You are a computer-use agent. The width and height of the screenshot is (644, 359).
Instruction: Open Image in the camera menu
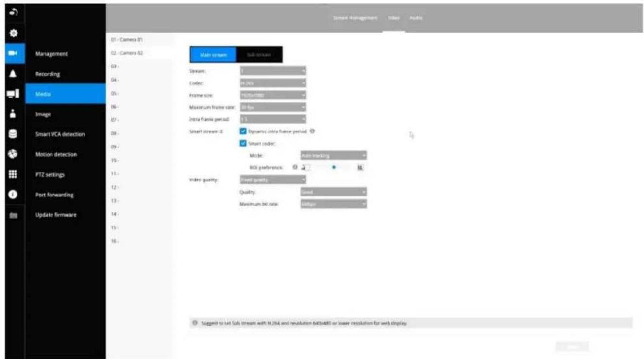coord(66,114)
